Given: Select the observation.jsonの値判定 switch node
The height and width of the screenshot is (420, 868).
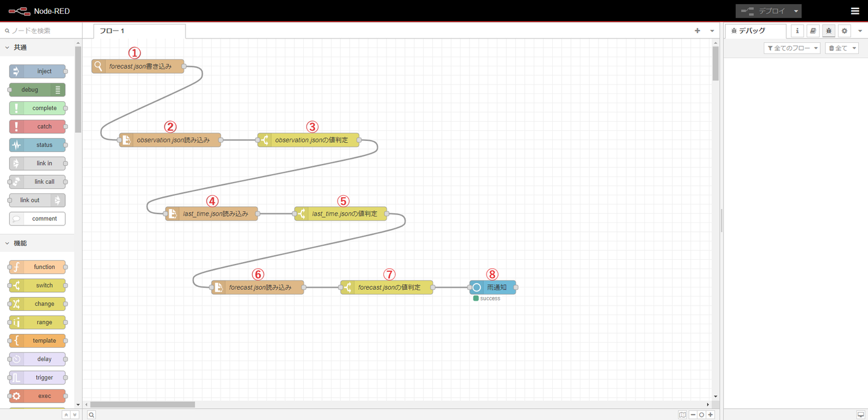Looking at the screenshot, I should [x=308, y=140].
